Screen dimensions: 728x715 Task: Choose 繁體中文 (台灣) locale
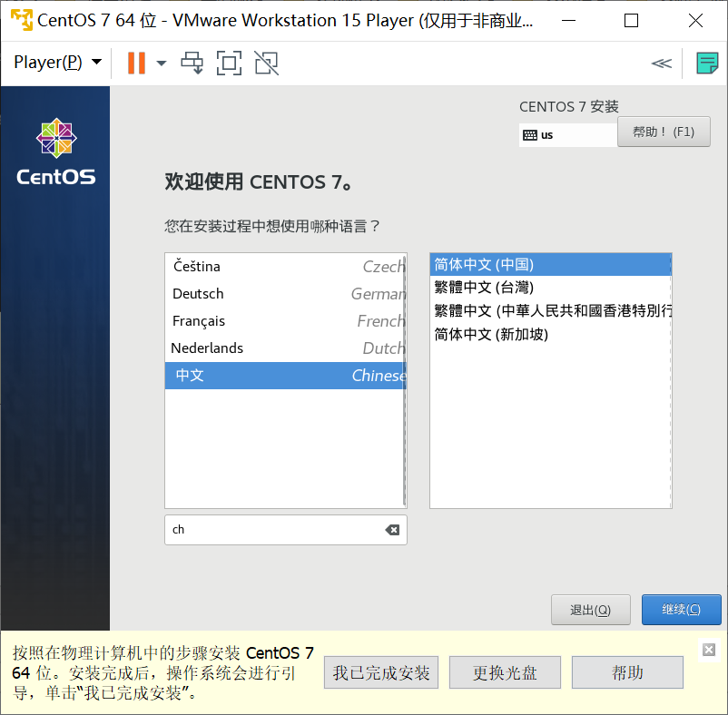tap(550, 288)
